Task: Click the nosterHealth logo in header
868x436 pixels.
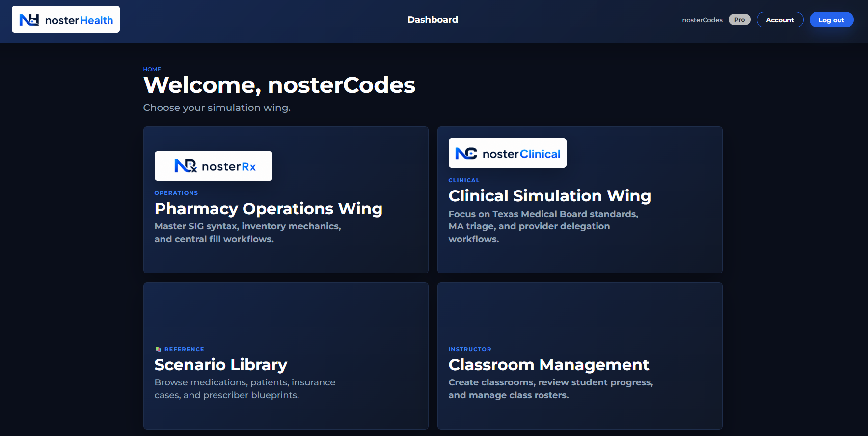Action: click(x=66, y=20)
